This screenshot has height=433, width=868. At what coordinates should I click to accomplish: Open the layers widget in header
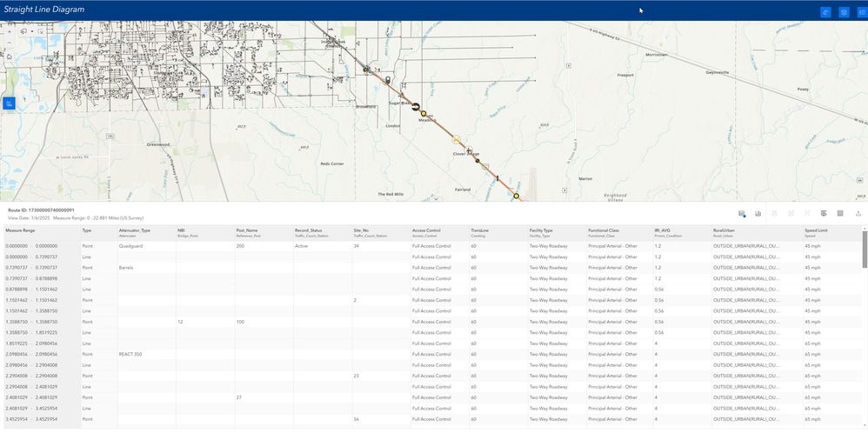tap(844, 12)
